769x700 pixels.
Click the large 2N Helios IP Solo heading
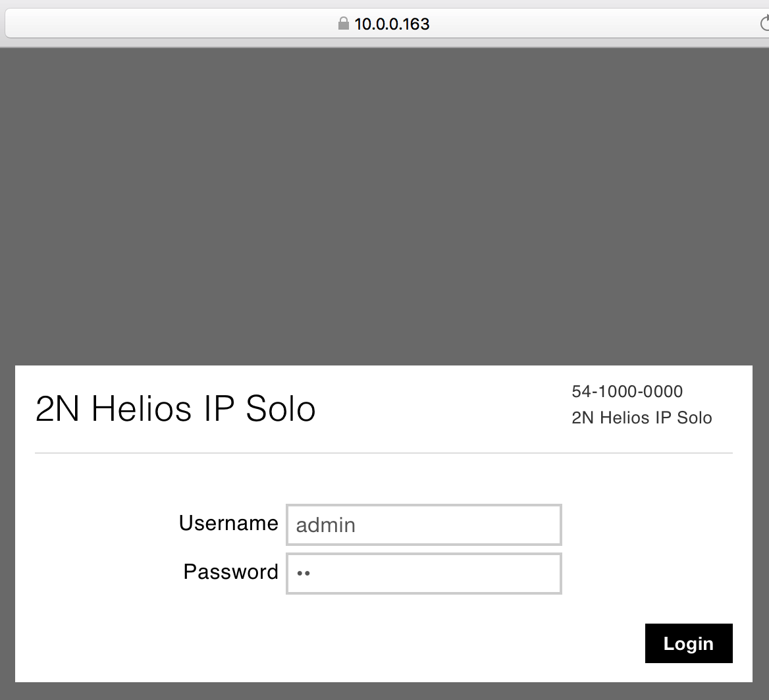175,409
